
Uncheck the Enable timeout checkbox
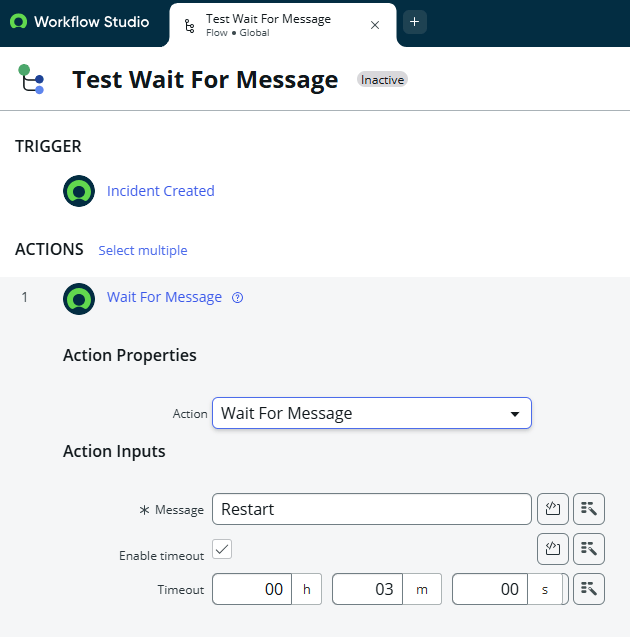(x=222, y=549)
